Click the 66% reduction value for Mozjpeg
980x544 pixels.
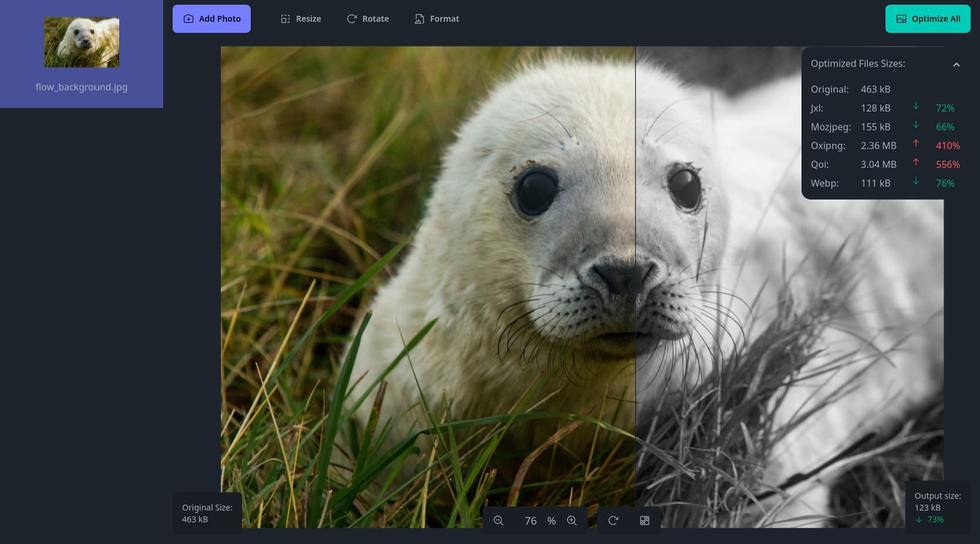pyautogui.click(x=945, y=127)
